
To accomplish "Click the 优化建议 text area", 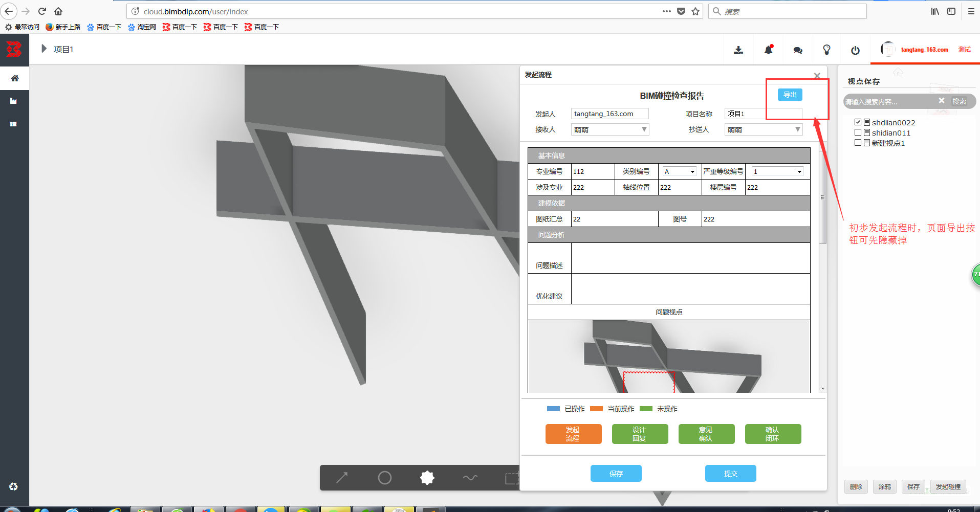I will [690, 289].
